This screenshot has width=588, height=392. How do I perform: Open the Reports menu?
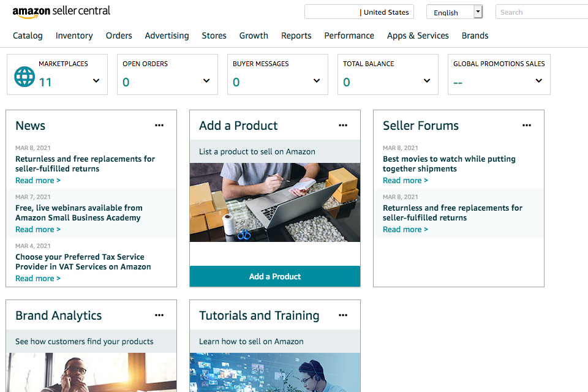pos(296,36)
